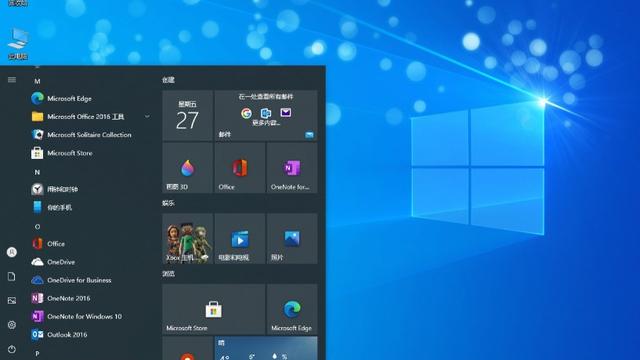Open the Mail tile
Viewport: 640px width, 360px height.
tap(266, 116)
